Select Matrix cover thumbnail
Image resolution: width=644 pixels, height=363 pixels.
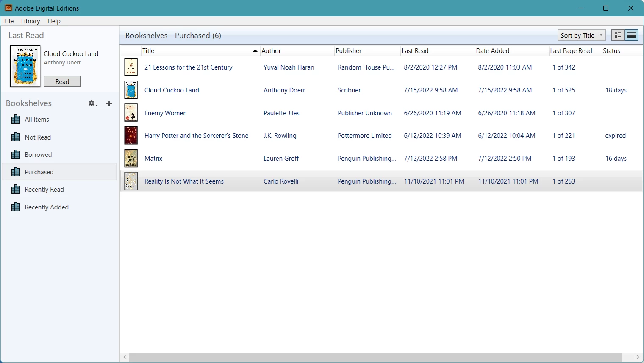131,158
